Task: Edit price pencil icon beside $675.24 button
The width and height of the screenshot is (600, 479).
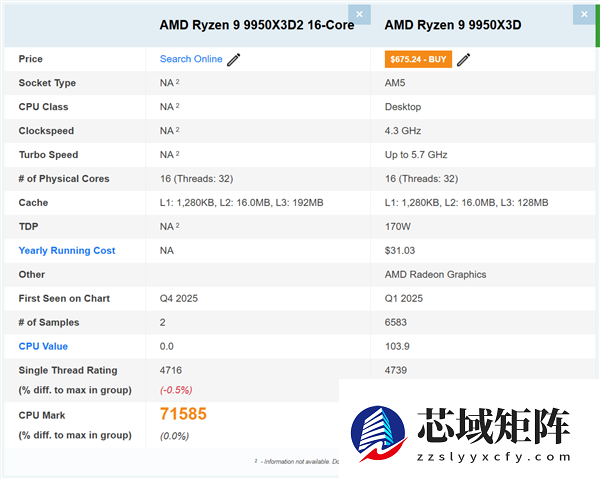Action: 463,59
